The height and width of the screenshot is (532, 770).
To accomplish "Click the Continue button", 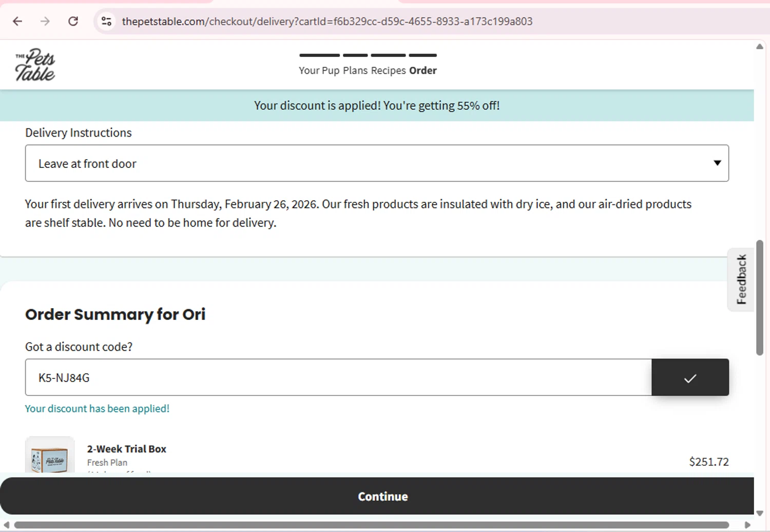I will (x=377, y=496).
